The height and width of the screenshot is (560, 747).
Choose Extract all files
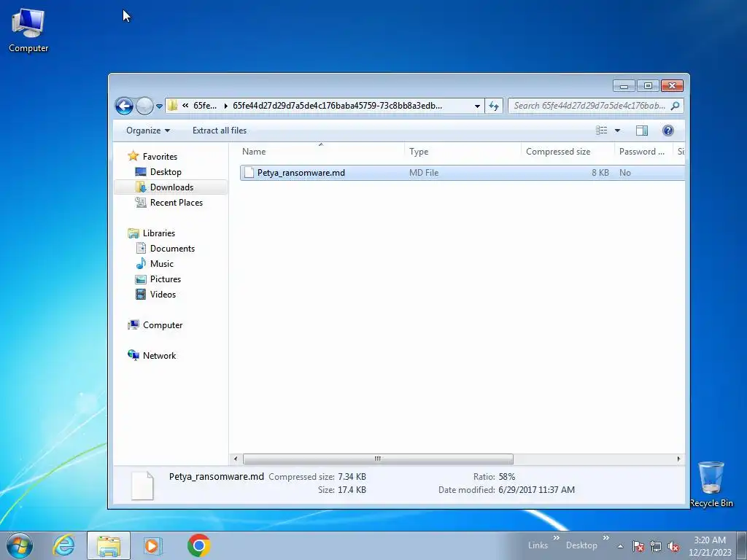click(220, 131)
